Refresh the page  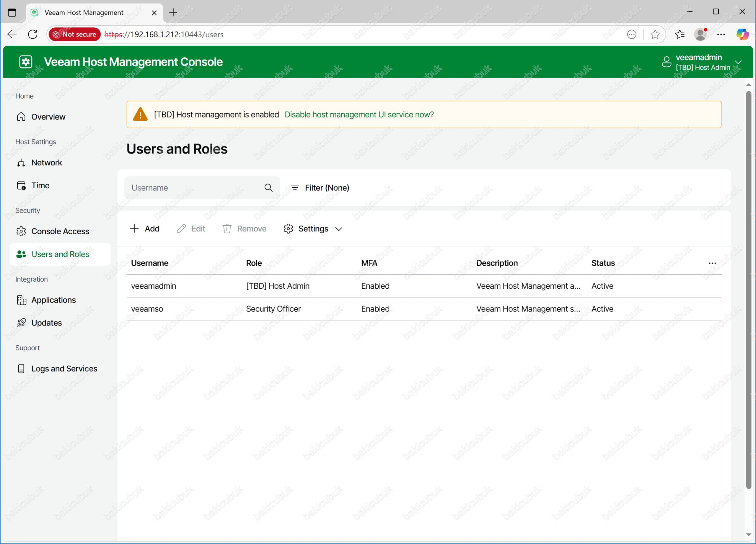pos(33,34)
